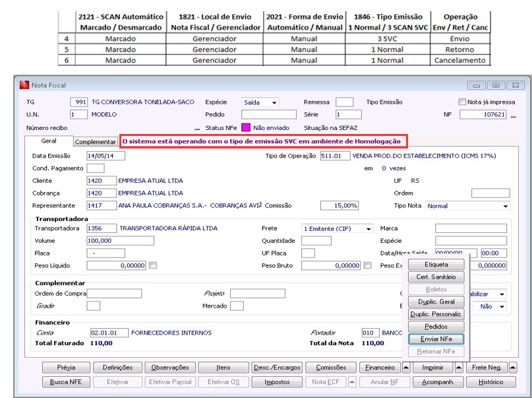
Task: Open the Impostos button
Action: 277,381
